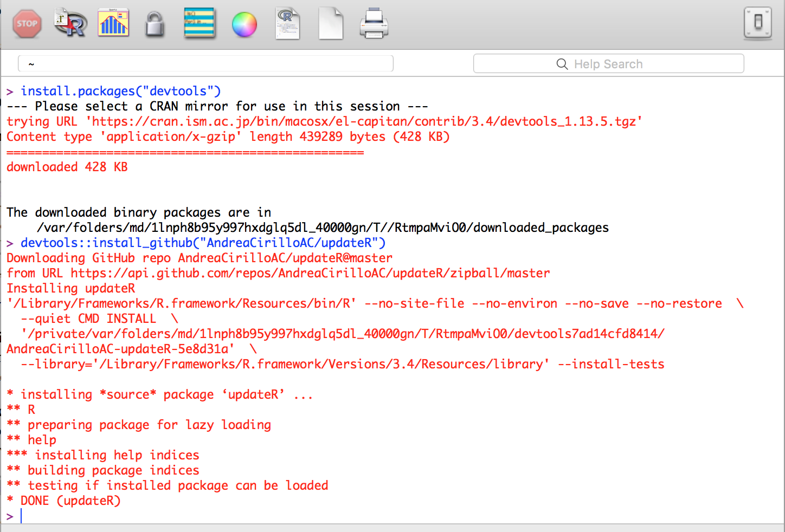This screenshot has height=532, width=785.
Task: Click the 'downloaded 428 KB' line
Action: click(67, 167)
